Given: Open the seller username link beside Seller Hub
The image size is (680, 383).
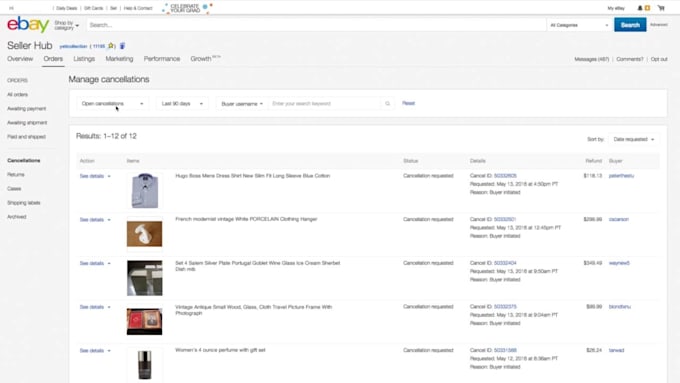Looking at the screenshot, I should click(73, 46).
